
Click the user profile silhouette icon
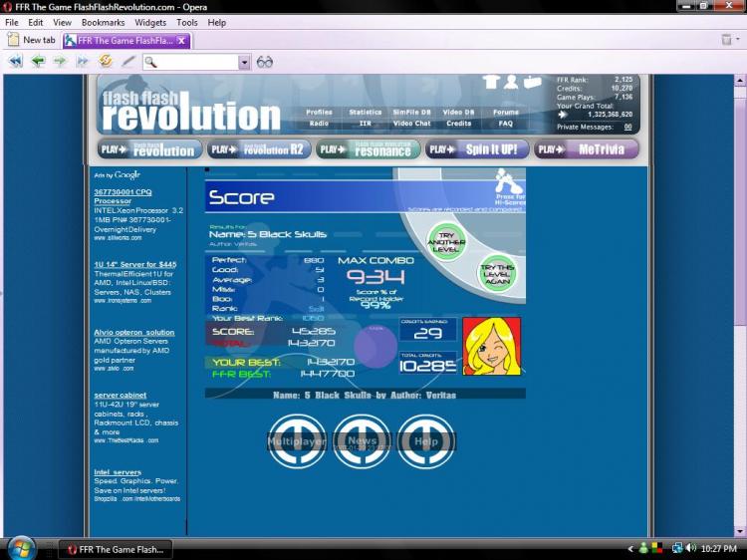point(512,83)
